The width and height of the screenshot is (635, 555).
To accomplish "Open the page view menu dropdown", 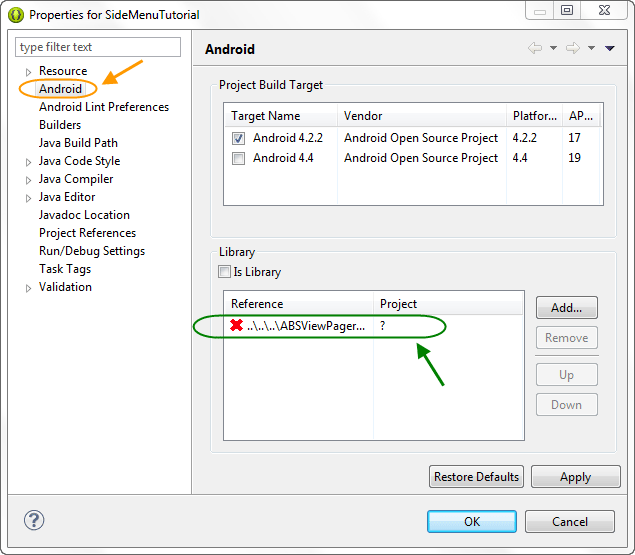I will (610, 48).
